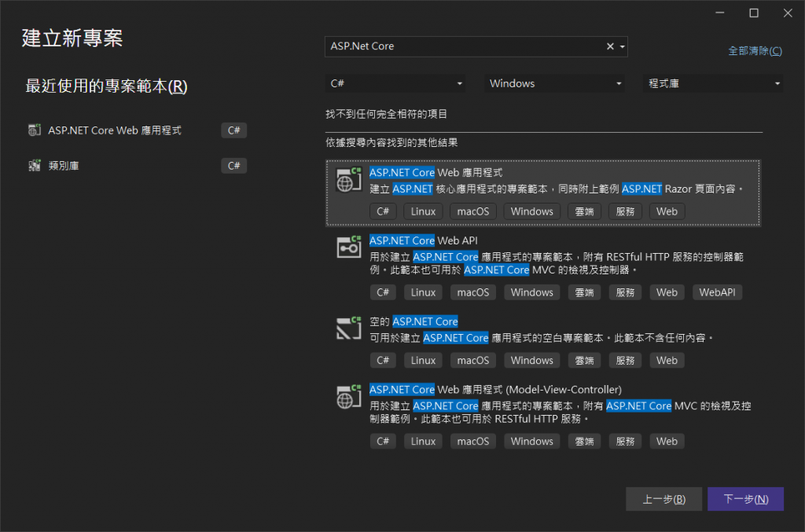Viewport: 805px width, 532px height.
Task: Click C# tag beside recent ASP.NET Core Web 應用程式
Action: pos(234,130)
